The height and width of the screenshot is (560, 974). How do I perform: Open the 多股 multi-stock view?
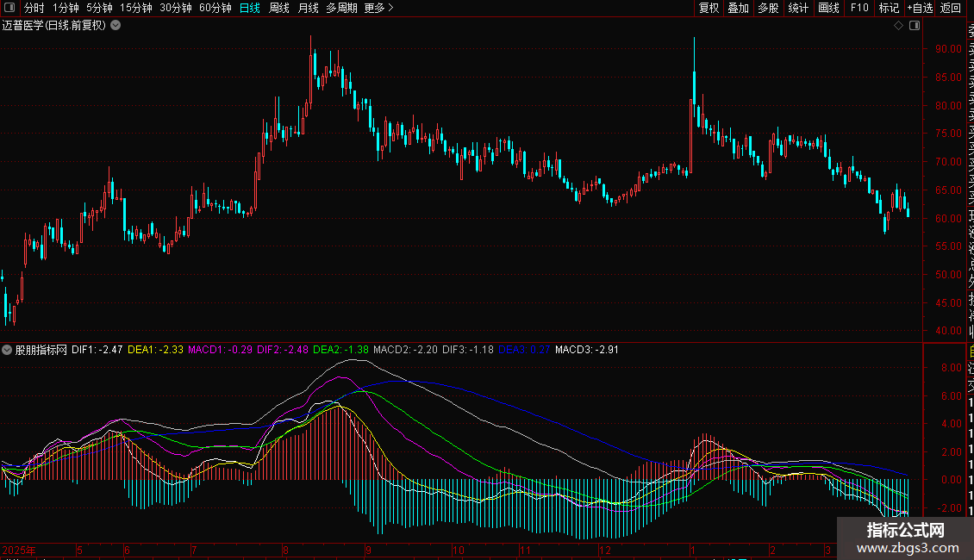pyautogui.click(x=768, y=9)
